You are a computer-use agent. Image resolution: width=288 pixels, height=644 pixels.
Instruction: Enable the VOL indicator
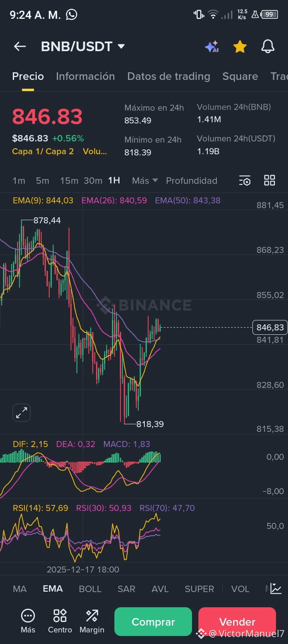point(240,589)
